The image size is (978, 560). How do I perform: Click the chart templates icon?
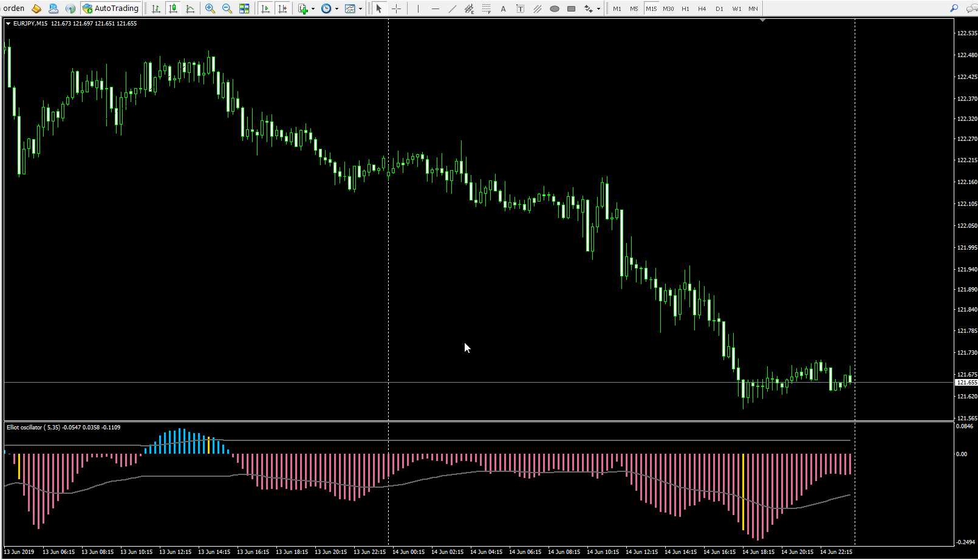(350, 9)
